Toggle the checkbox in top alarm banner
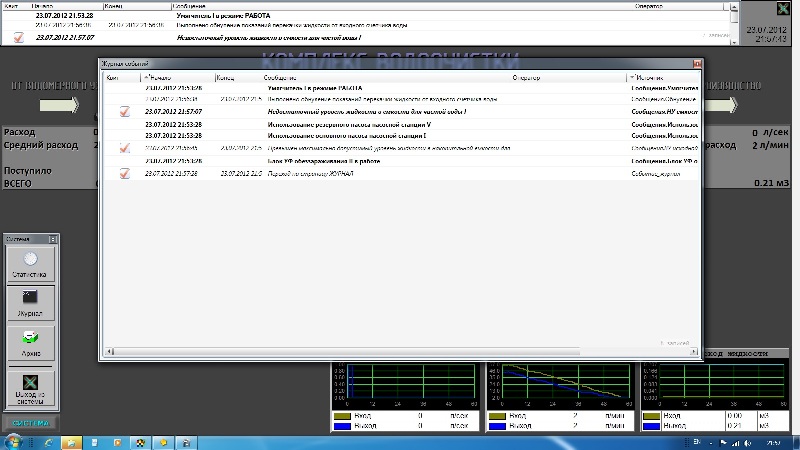 pos(18,37)
